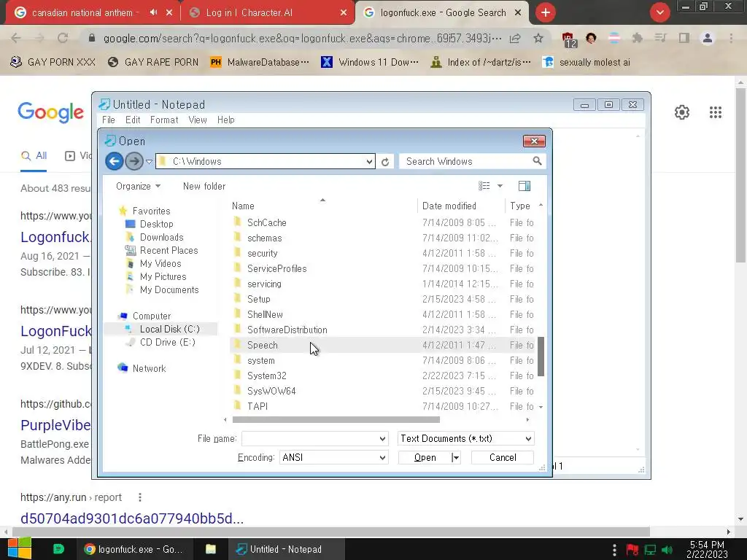The height and width of the screenshot is (560, 747).
Task: Click the Open dialog horizontal scrollbar
Action: tap(336, 420)
